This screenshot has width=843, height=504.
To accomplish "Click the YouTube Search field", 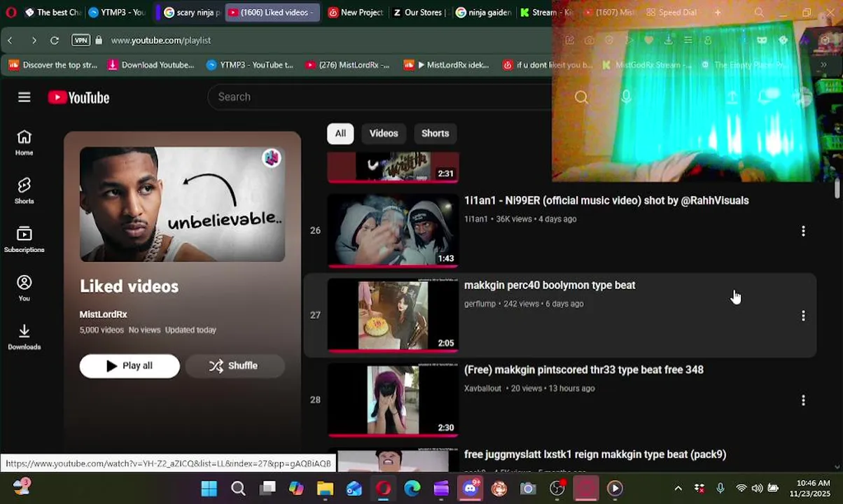I will pos(382,97).
